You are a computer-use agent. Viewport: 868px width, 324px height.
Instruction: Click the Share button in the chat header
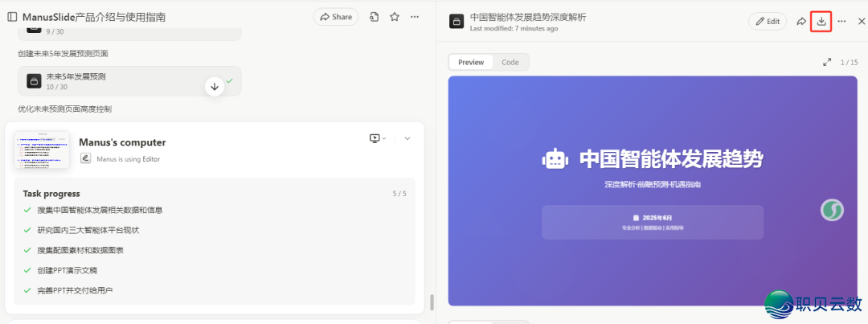[x=335, y=17]
